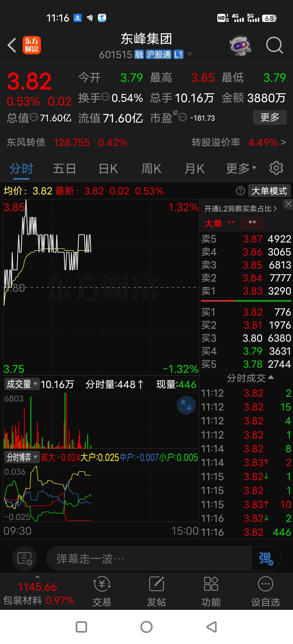
Task: Tap the 换手 info icon
Action: point(105,96)
